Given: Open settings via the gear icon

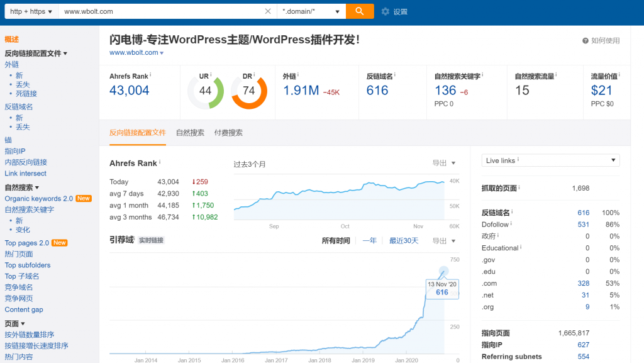Looking at the screenshot, I should (386, 11).
